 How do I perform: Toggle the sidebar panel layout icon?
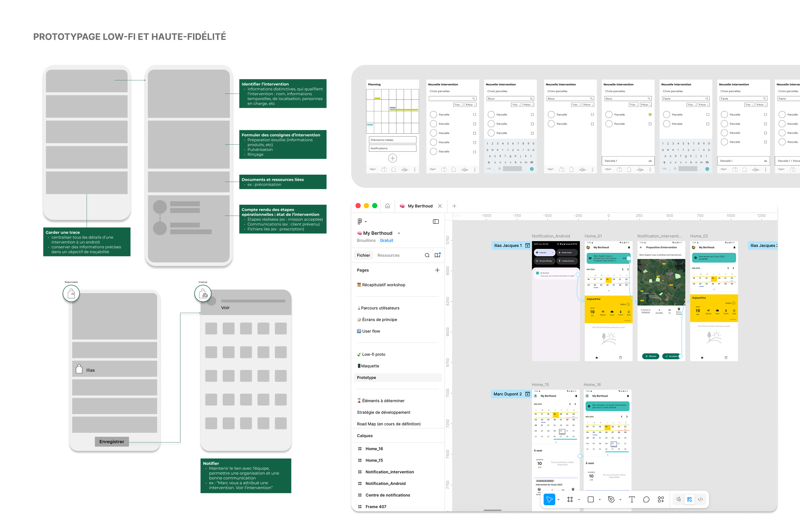tap(436, 221)
